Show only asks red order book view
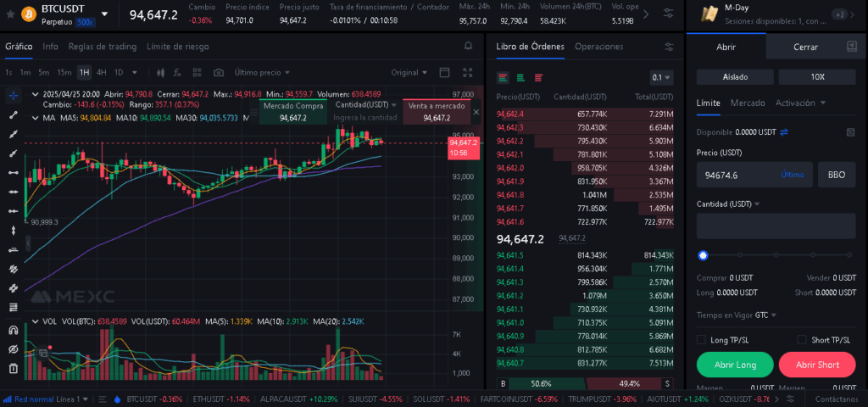This screenshot has width=868, height=407. click(538, 77)
